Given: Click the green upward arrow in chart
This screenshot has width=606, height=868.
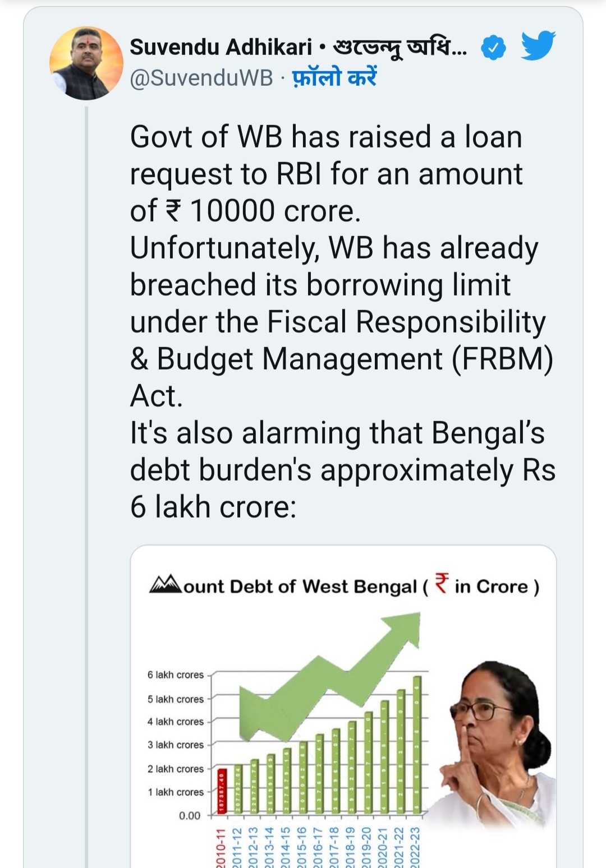Looking at the screenshot, I should (331, 673).
